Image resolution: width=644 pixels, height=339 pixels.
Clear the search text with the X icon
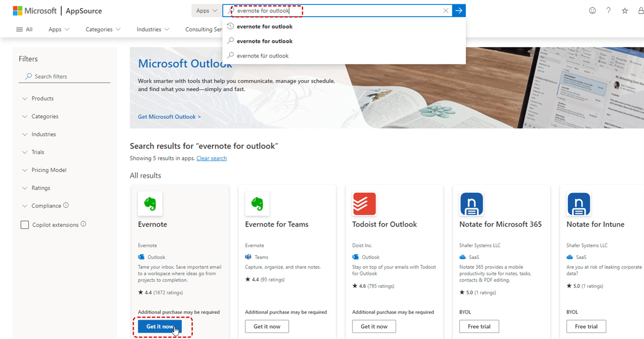coord(446,11)
